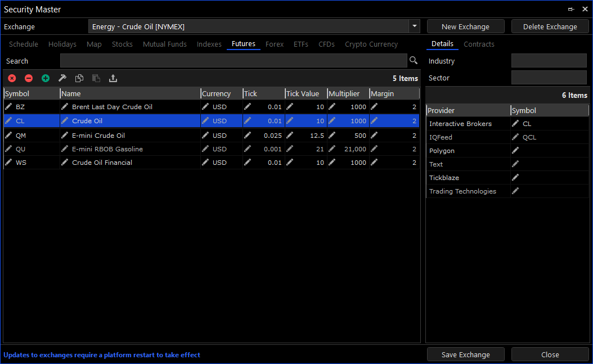The width and height of the screenshot is (593, 364).
Task: Click the search magnifier icon
Action: click(x=414, y=61)
